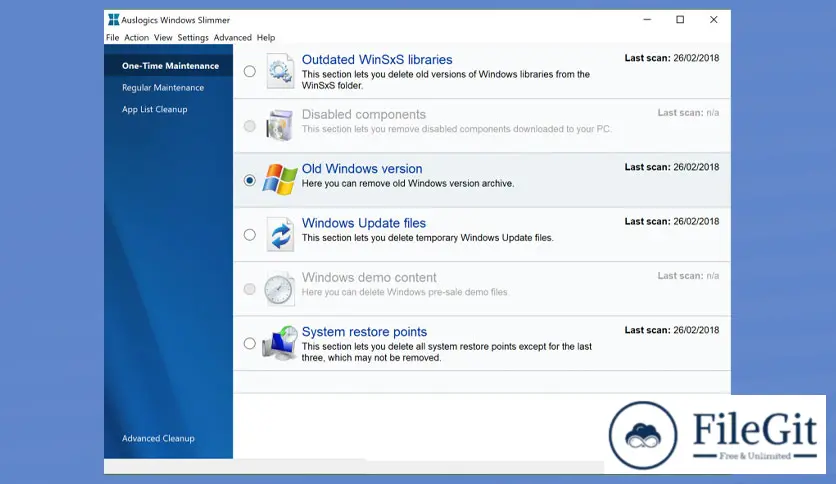Click the Outdated WinSxS libraries heading
Image resolution: width=836 pixels, height=484 pixels.
coord(377,60)
